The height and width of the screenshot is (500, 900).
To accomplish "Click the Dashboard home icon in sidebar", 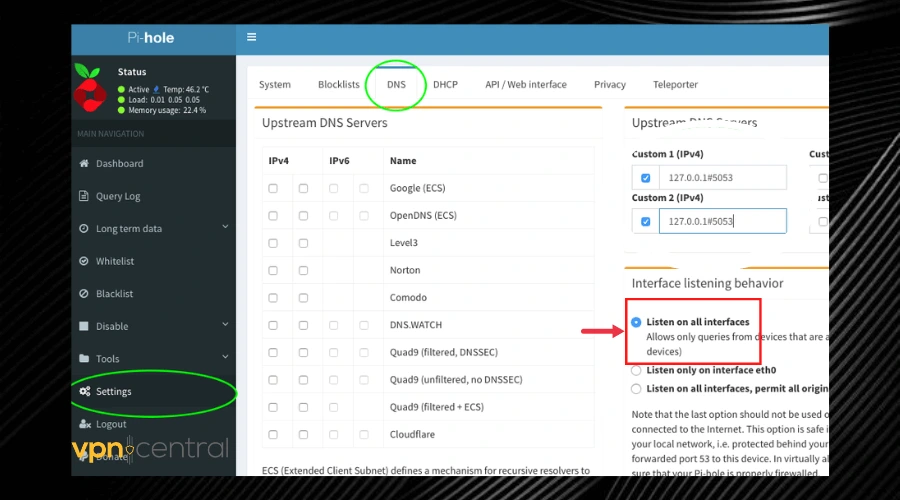I will 85,164.
